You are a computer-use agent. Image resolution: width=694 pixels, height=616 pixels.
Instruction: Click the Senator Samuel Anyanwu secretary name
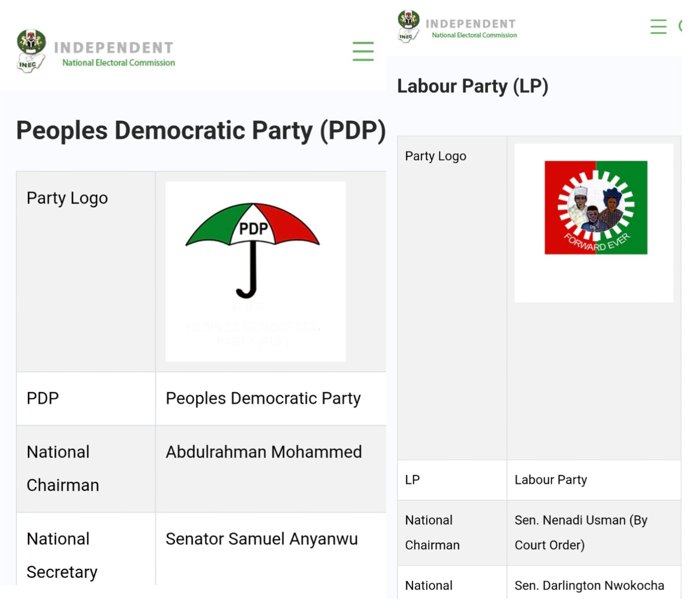coord(262,539)
